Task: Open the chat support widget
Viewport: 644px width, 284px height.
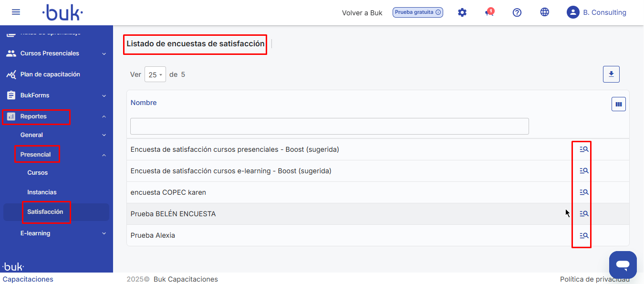Action: click(x=623, y=264)
